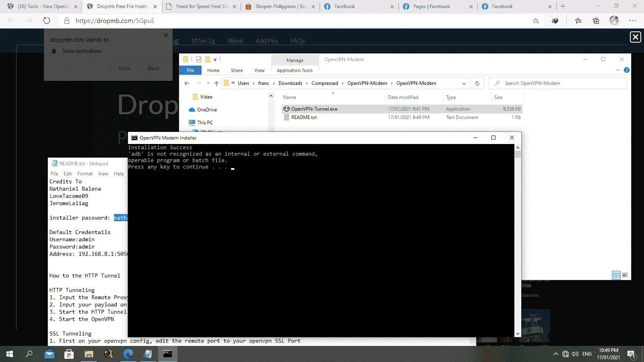Go back in File Explorer
Viewport: 644px width, 362px height.
(186, 83)
